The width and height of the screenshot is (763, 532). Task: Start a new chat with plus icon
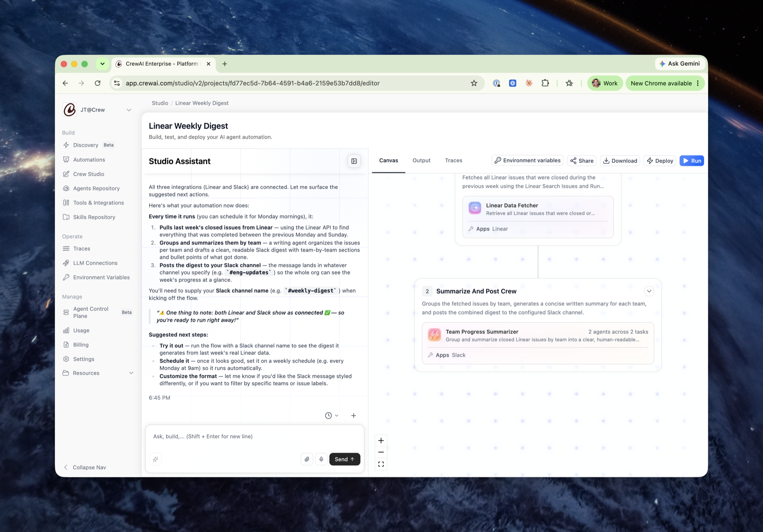pos(354,416)
